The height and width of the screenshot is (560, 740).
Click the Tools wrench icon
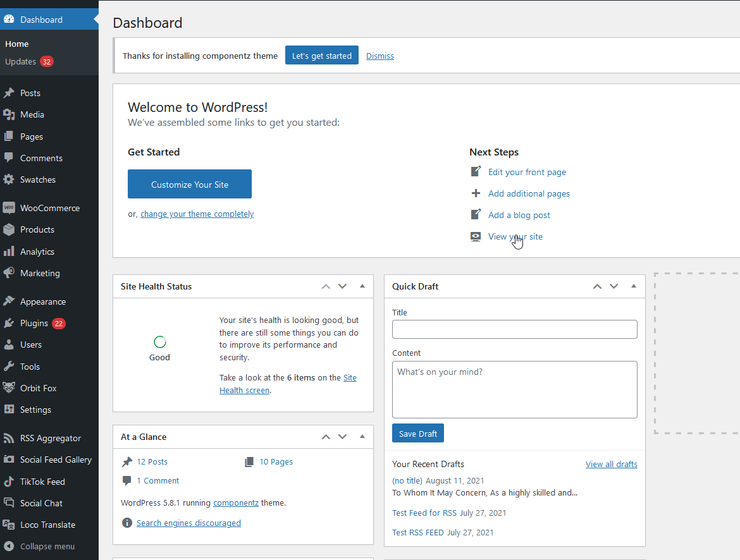pyautogui.click(x=9, y=367)
